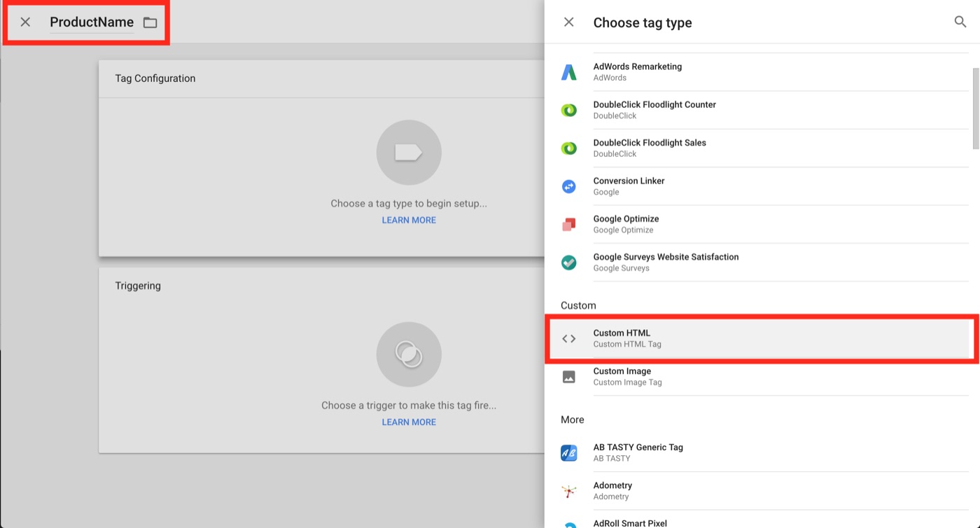The height and width of the screenshot is (528, 980).
Task: Click the Conversion Linker label
Action: click(629, 181)
